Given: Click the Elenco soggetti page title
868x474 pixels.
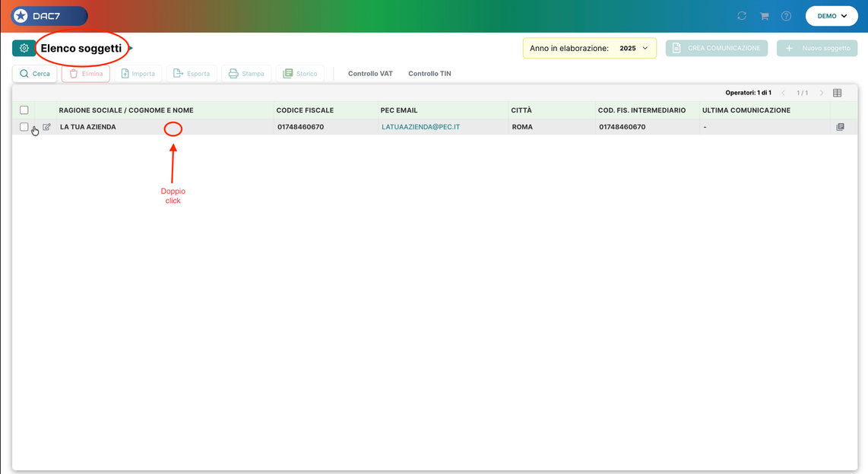Looking at the screenshot, I should point(81,48).
